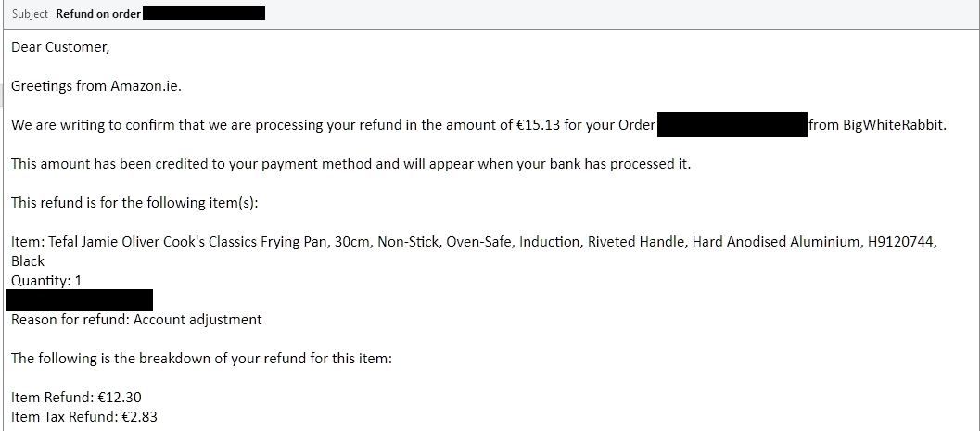This screenshot has width=980, height=431.
Task: Click the 'Greetings from Amazon.ie.' line
Action: tap(96, 86)
